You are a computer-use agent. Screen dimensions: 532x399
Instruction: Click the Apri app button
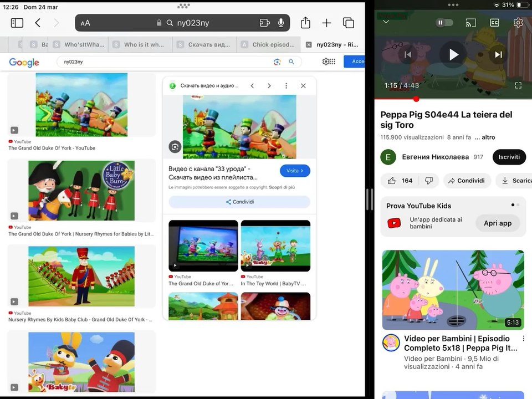tap(498, 223)
